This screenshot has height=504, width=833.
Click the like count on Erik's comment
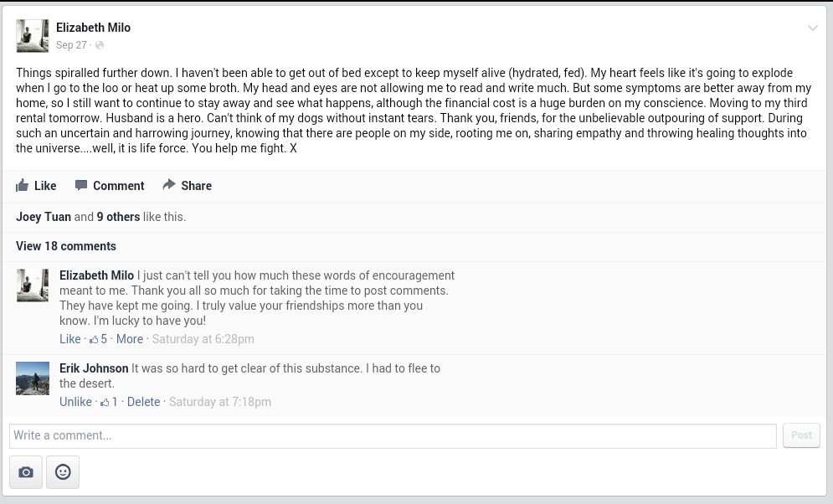click(x=110, y=402)
